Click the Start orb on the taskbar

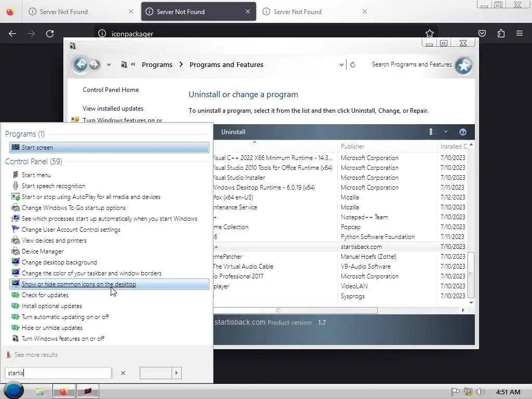[x=14, y=391]
